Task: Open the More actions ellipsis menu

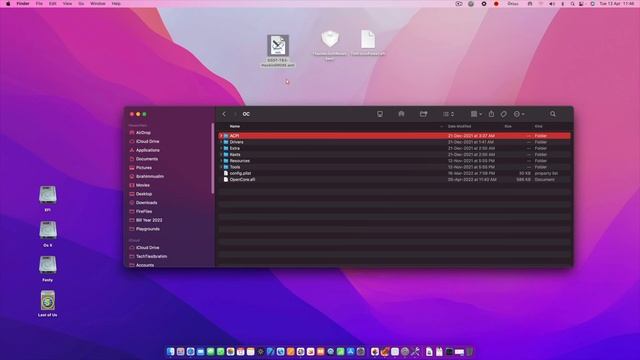Action: pos(519,114)
